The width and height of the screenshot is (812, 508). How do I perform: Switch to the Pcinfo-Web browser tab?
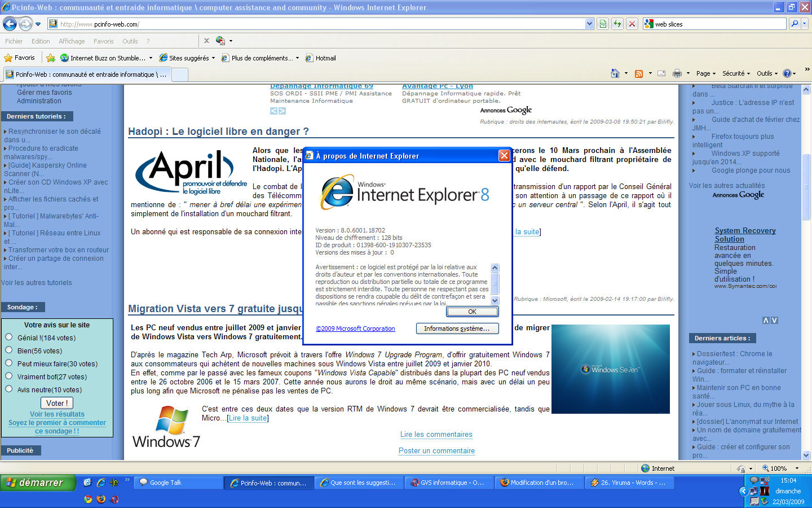coord(87,75)
